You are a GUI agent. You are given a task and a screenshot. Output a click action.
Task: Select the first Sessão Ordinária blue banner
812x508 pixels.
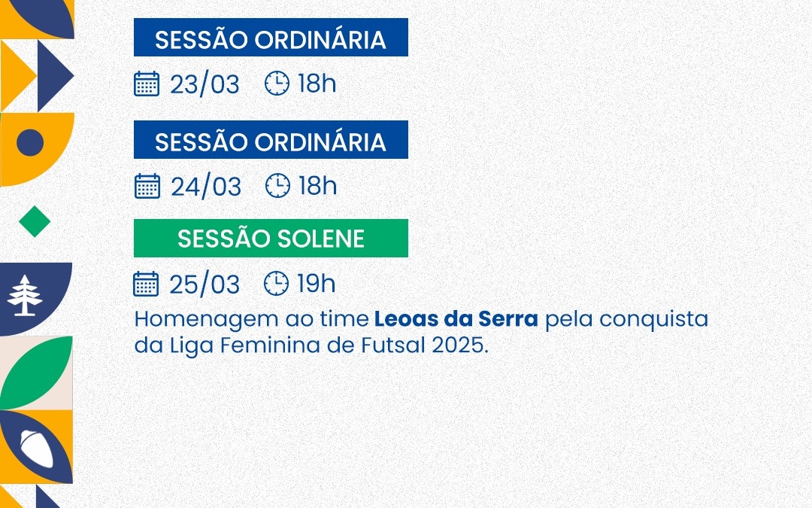pos(271,38)
